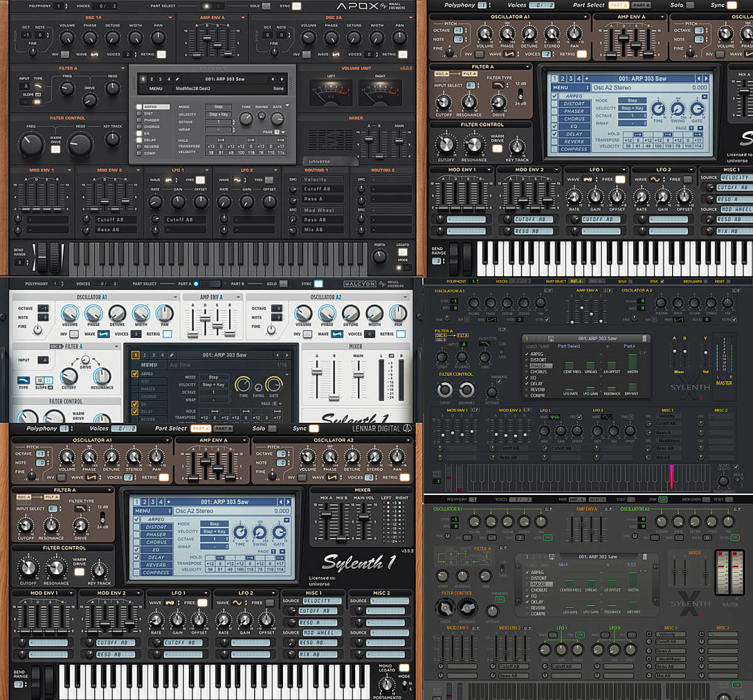The height and width of the screenshot is (700, 753).
Task: Select preset slot 1 in Halcyon display
Action: click(x=136, y=355)
